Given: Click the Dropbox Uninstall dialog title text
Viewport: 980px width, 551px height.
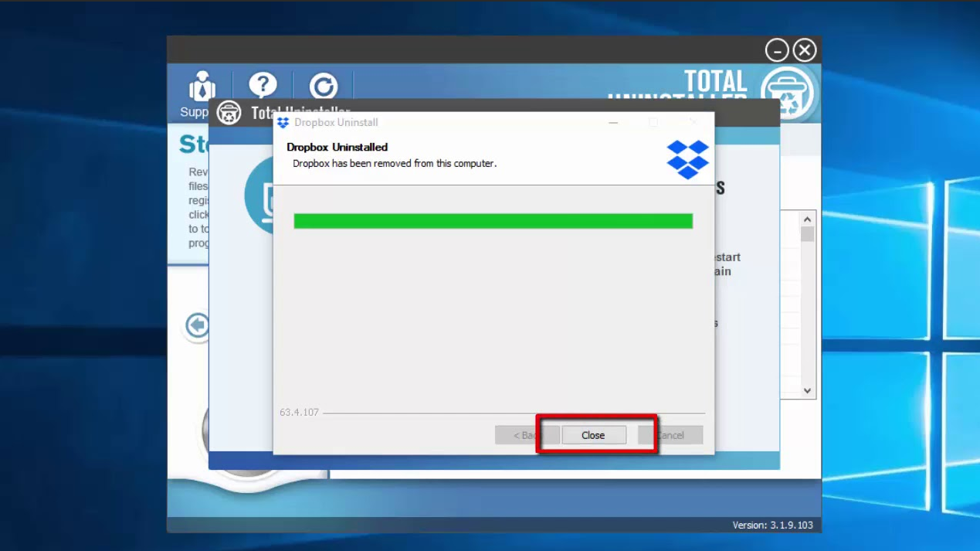Looking at the screenshot, I should (337, 122).
